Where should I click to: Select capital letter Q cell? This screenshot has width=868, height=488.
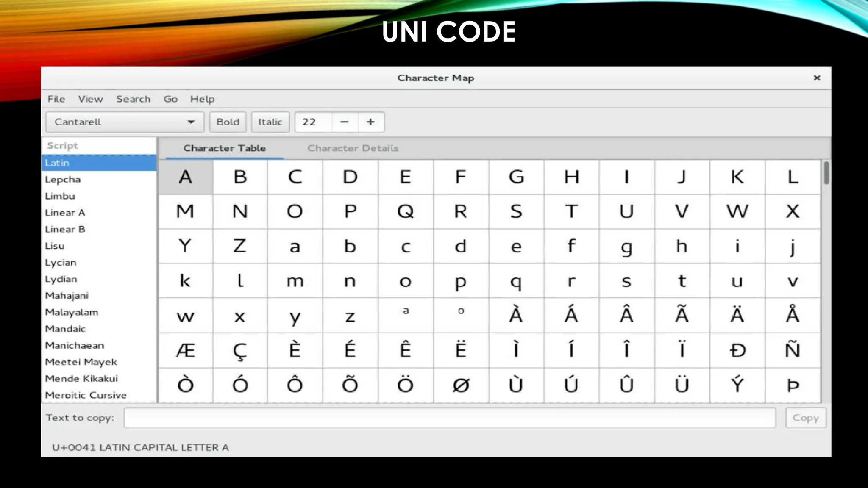click(x=406, y=211)
